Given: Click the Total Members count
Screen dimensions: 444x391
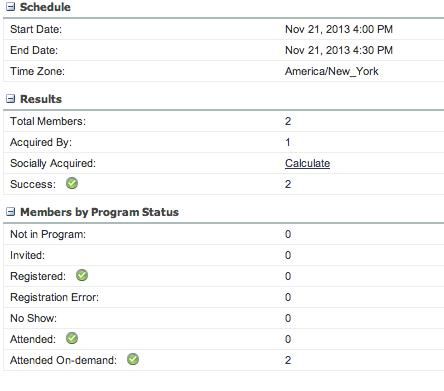Looking at the screenshot, I should coord(288,121).
